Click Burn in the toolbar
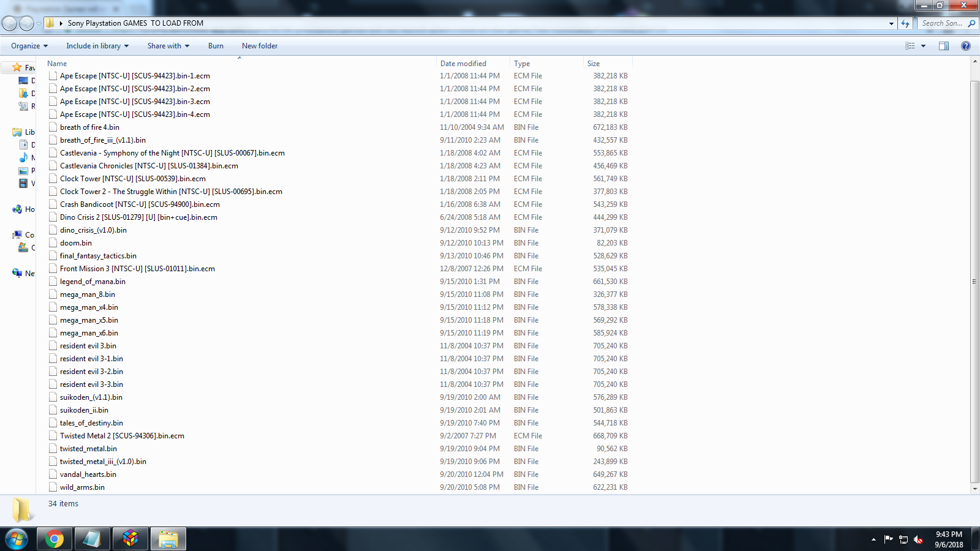This screenshot has height=551, width=980. (216, 46)
